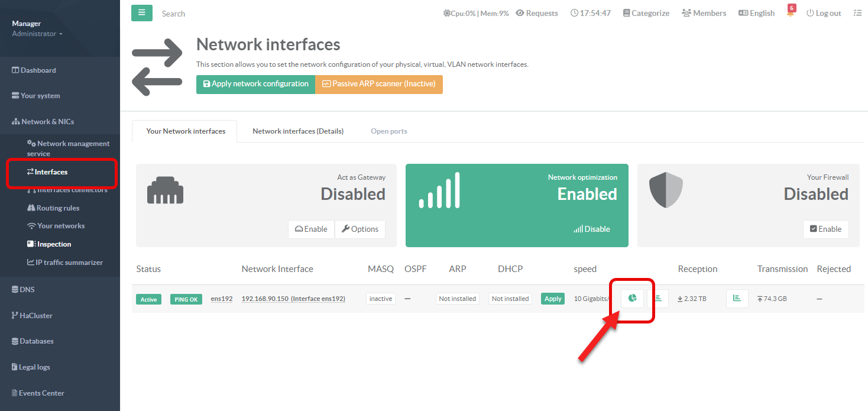The width and height of the screenshot is (868, 411).
Task: Enable the Act as Gateway option
Action: (311, 229)
